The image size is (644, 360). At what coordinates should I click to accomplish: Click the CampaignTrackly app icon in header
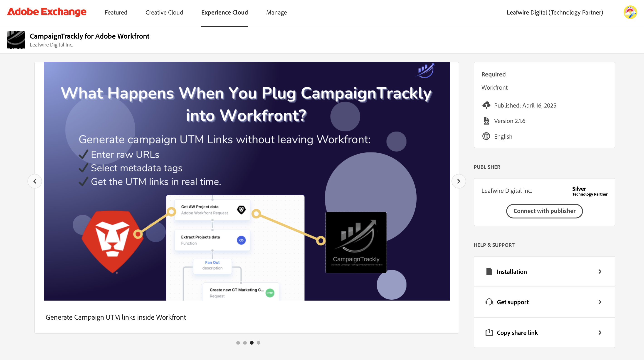pos(16,40)
